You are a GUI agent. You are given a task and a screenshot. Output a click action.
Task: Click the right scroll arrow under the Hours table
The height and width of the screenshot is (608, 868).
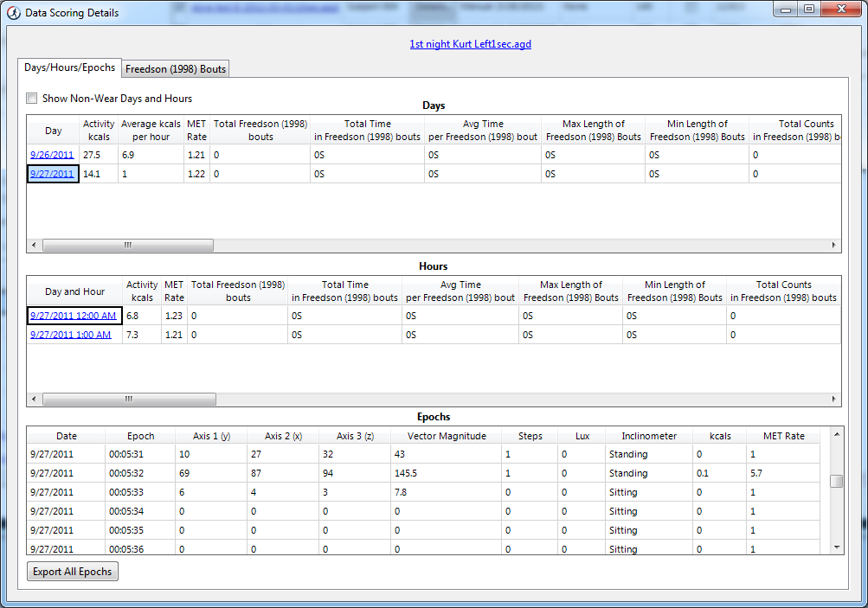(x=833, y=399)
